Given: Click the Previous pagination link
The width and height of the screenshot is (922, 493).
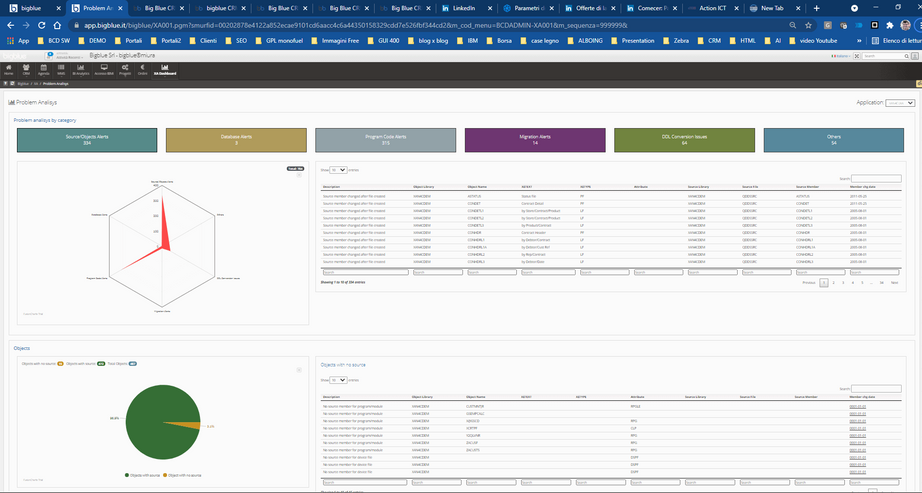Looking at the screenshot, I should (x=809, y=283).
